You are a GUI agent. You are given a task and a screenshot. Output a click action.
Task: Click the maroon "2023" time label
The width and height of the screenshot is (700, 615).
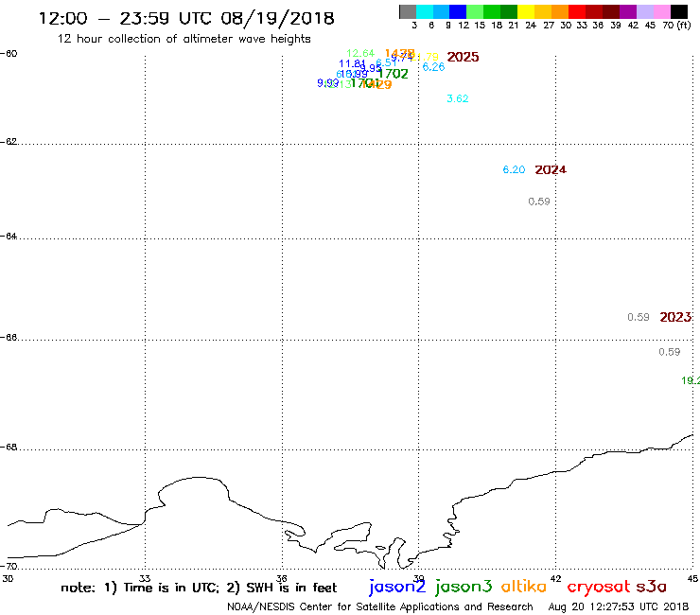[676, 317]
